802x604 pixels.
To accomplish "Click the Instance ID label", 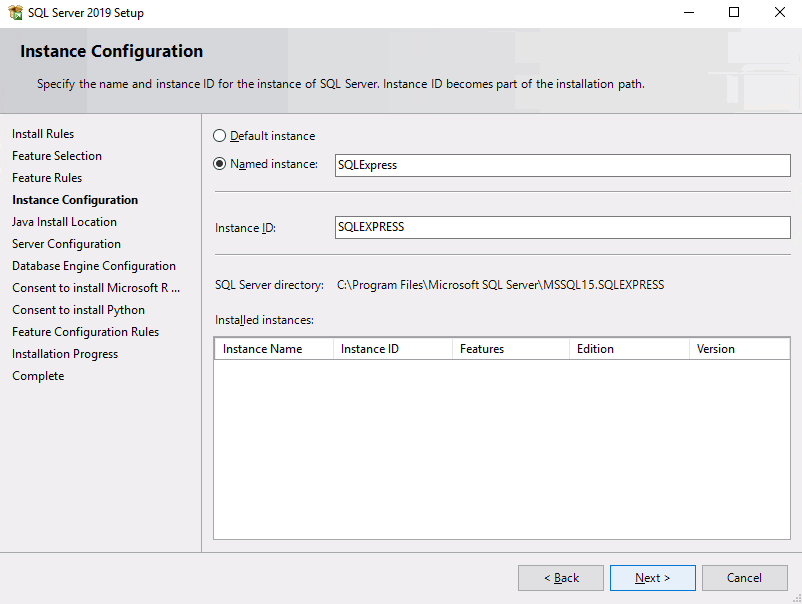I will point(246,228).
